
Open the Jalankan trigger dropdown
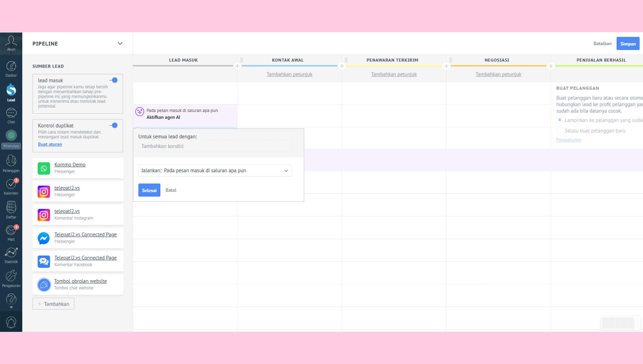tap(215, 170)
